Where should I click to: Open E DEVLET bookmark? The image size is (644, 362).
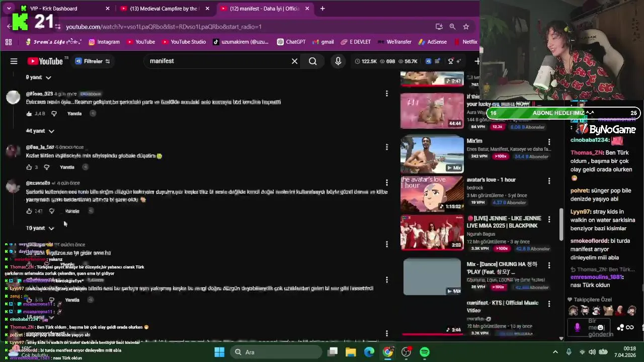356,42
